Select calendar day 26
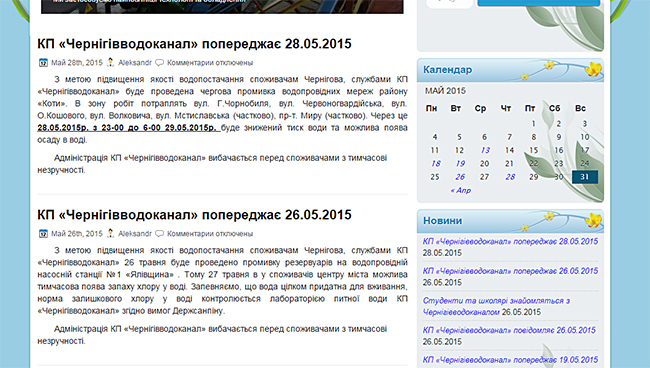 pos(460,177)
